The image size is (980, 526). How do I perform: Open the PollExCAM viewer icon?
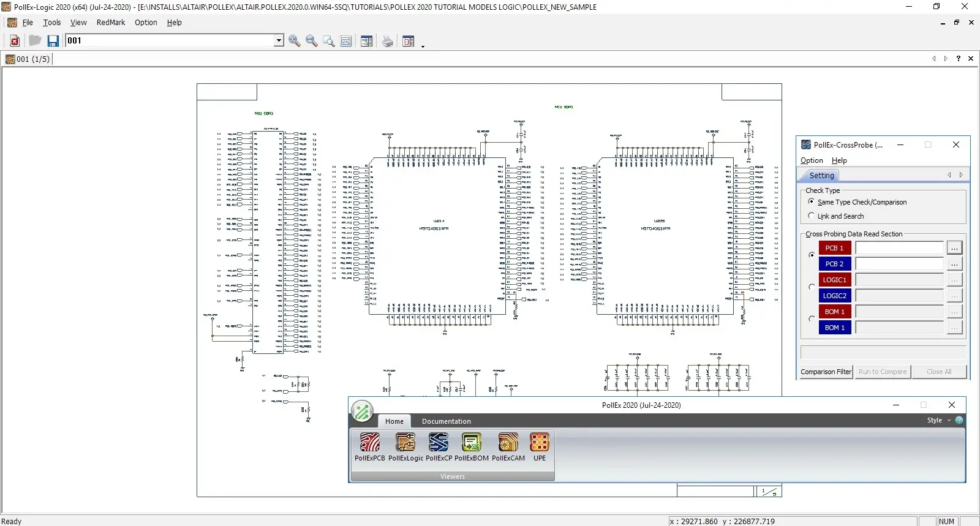point(508,447)
